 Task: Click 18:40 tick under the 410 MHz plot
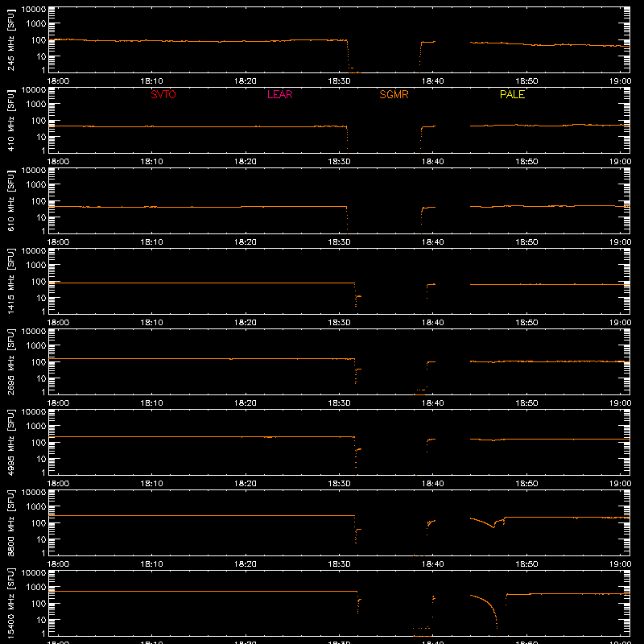[x=433, y=162]
